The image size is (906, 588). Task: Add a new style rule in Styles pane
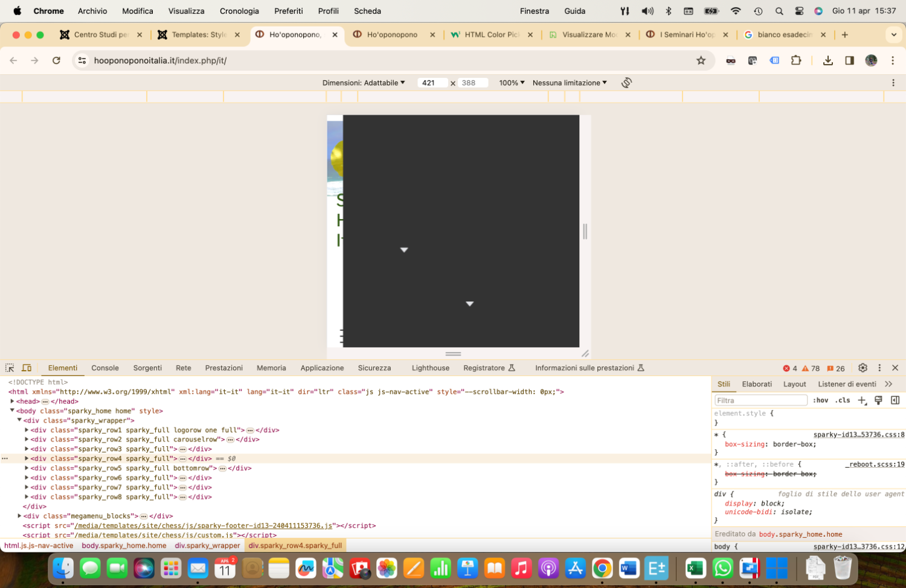(x=862, y=400)
